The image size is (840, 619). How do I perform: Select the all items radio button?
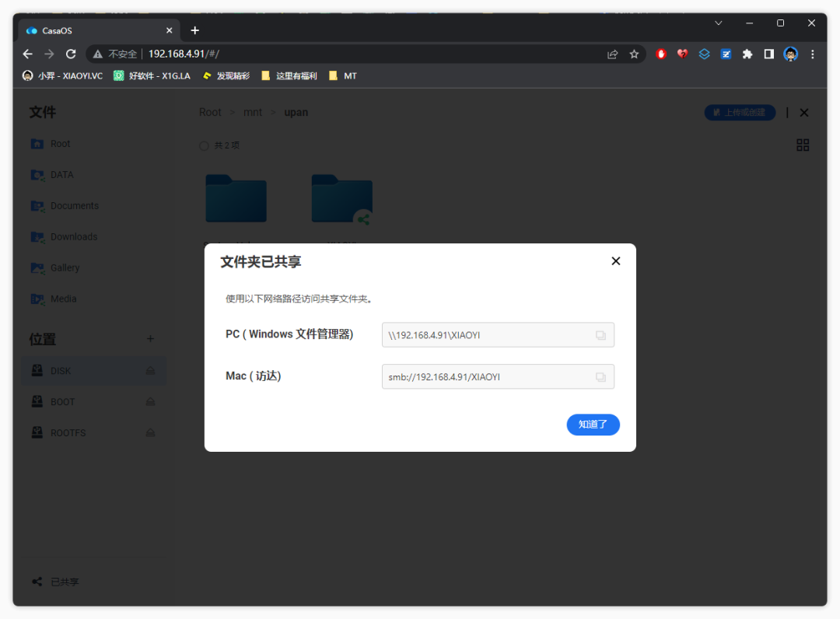[x=204, y=146]
